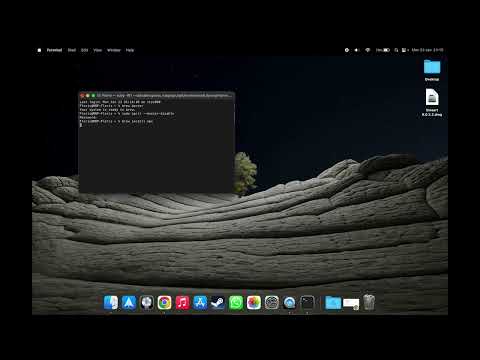Open Control Center in the menu bar

[405, 50]
